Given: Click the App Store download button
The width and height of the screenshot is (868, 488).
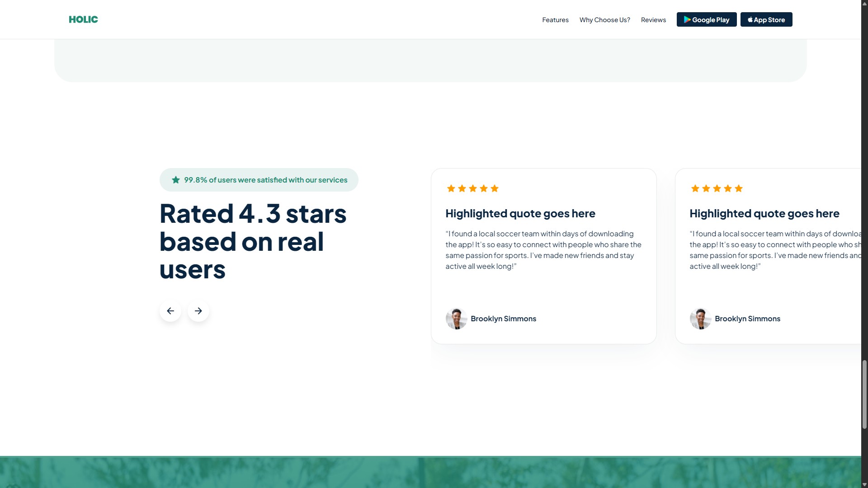Looking at the screenshot, I should click(x=766, y=19).
